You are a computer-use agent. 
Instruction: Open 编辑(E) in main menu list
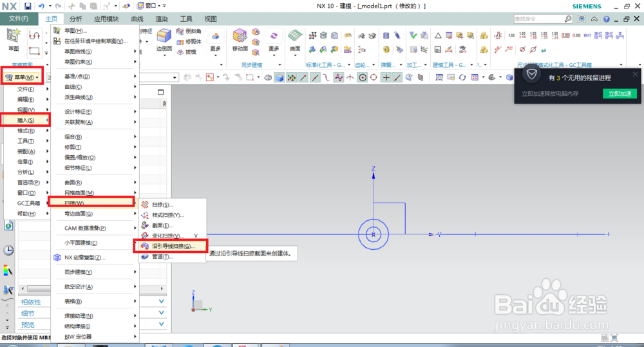26,99
